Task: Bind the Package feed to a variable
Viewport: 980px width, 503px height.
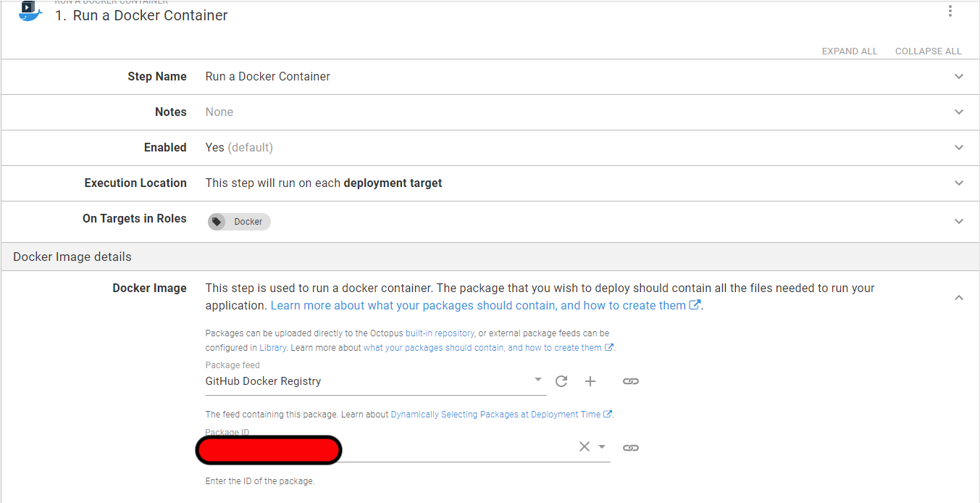Action: click(x=630, y=381)
